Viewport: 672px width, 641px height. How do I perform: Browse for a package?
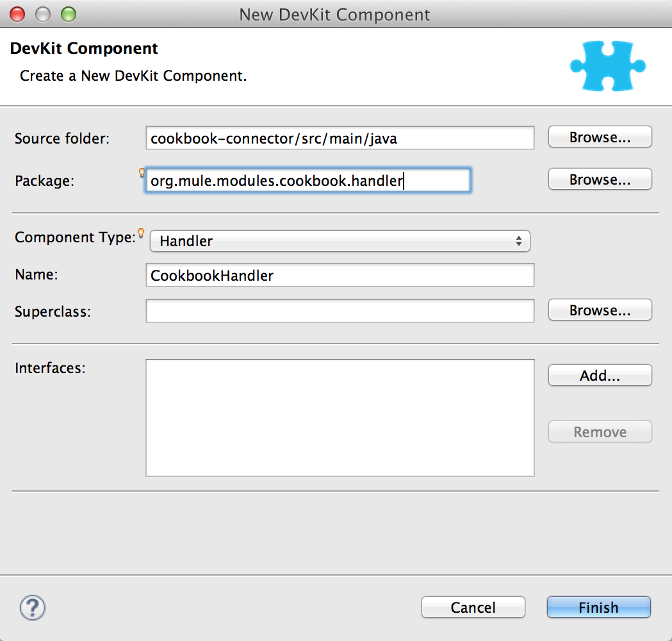[599, 179]
